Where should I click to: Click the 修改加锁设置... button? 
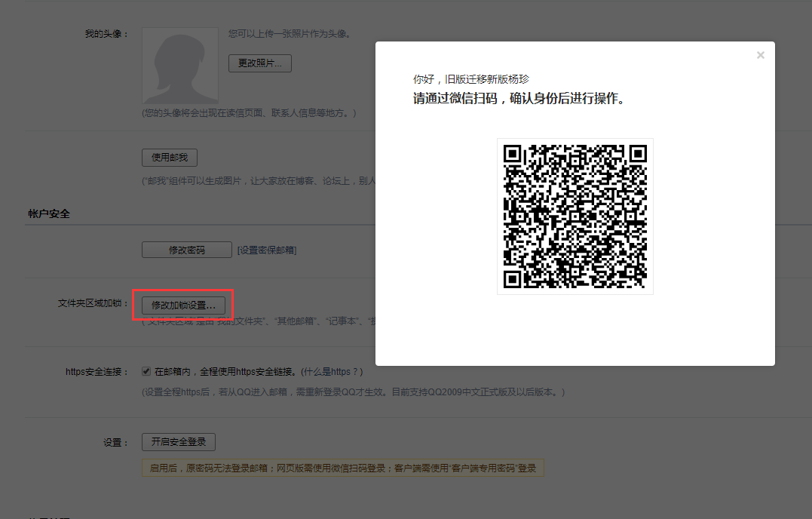183,305
